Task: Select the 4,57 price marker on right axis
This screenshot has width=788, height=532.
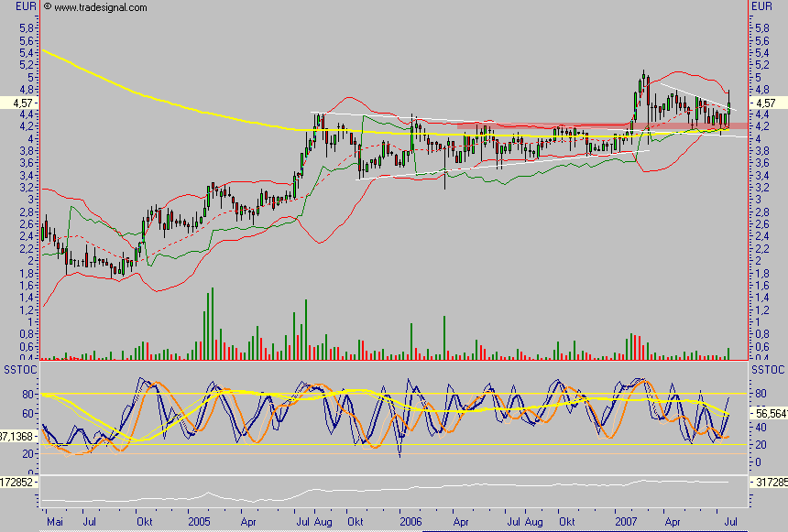Action: [x=764, y=104]
